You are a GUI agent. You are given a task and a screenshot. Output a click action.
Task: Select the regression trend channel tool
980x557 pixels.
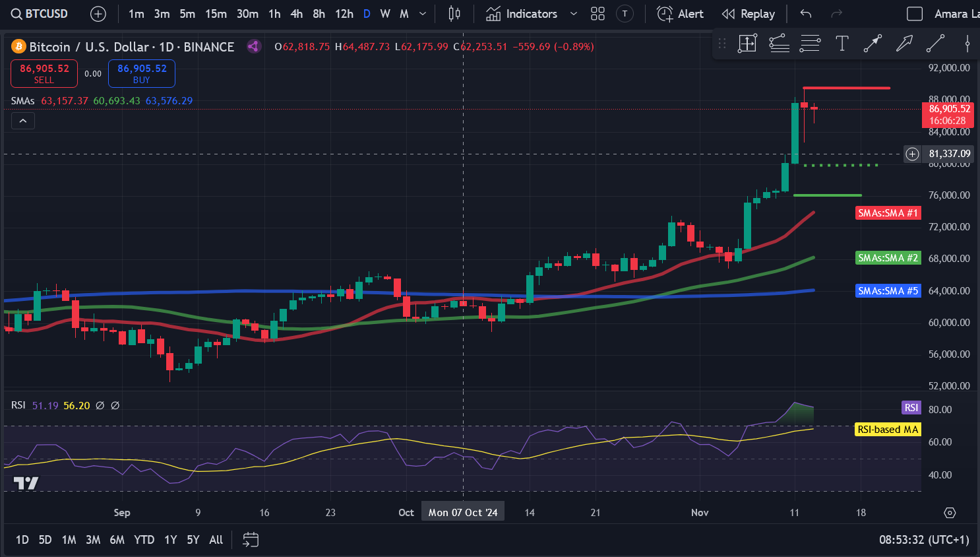click(779, 44)
